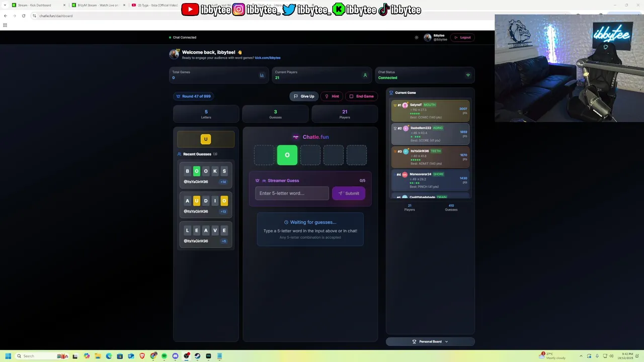Open the tab search chevron
Viewport: 644px width, 362px height.
5,5
